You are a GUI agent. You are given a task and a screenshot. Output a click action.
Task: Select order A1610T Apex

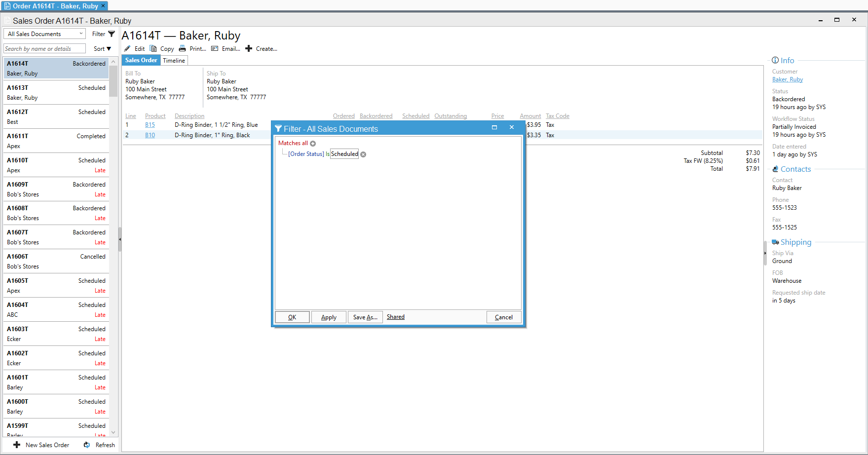56,165
